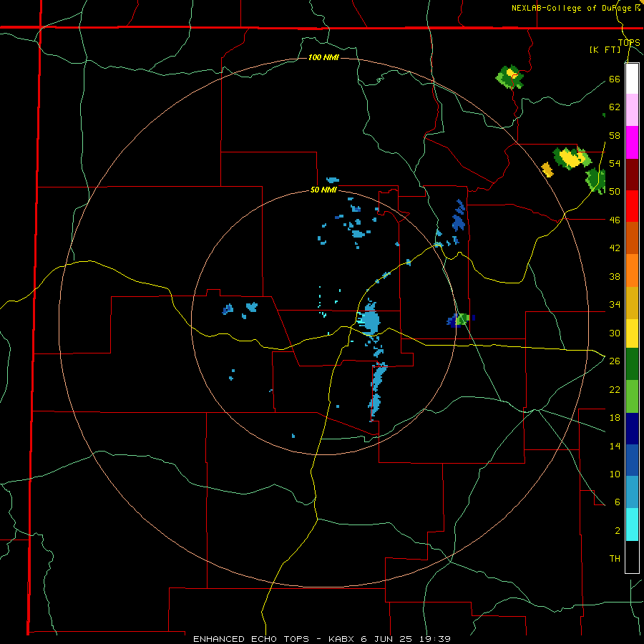Click the '100 NMI' range ring label
The width and height of the screenshot is (644, 644).
(x=323, y=57)
